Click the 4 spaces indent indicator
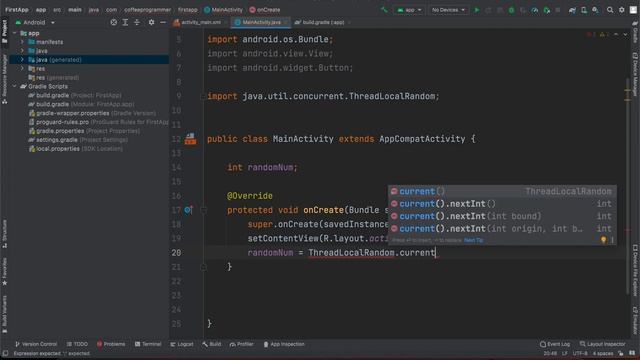The width and height of the screenshot is (640, 360). click(x=603, y=353)
